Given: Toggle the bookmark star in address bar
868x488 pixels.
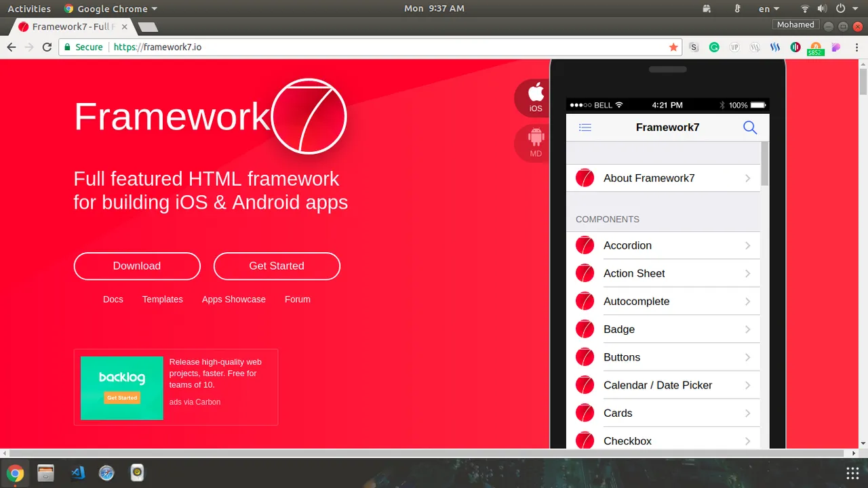Looking at the screenshot, I should pyautogui.click(x=673, y=47).
